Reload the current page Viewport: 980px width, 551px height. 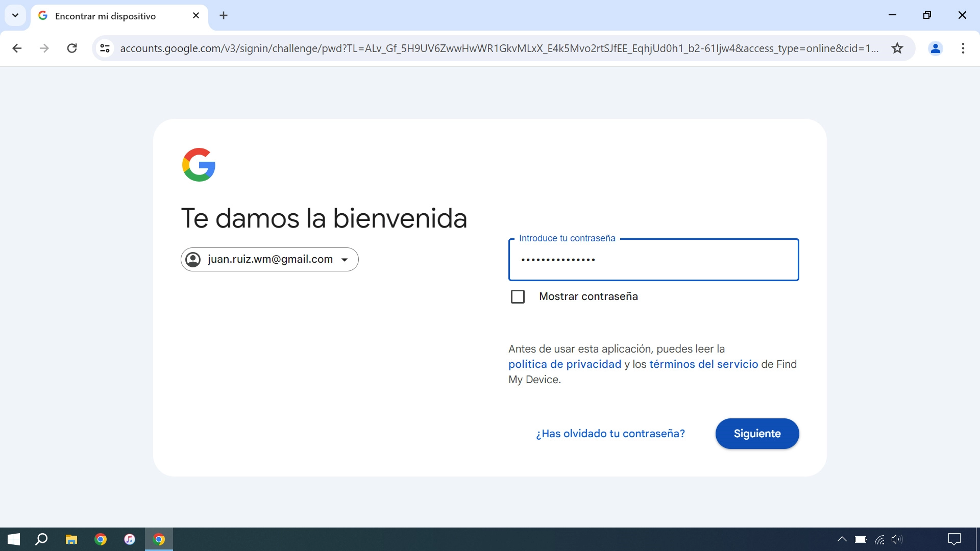point(72,48)
